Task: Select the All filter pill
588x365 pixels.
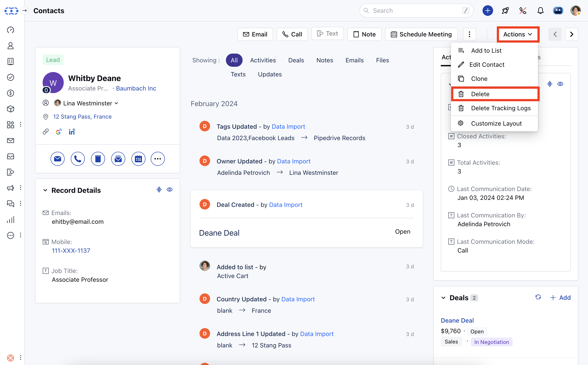Action: (x=234, y=60)
